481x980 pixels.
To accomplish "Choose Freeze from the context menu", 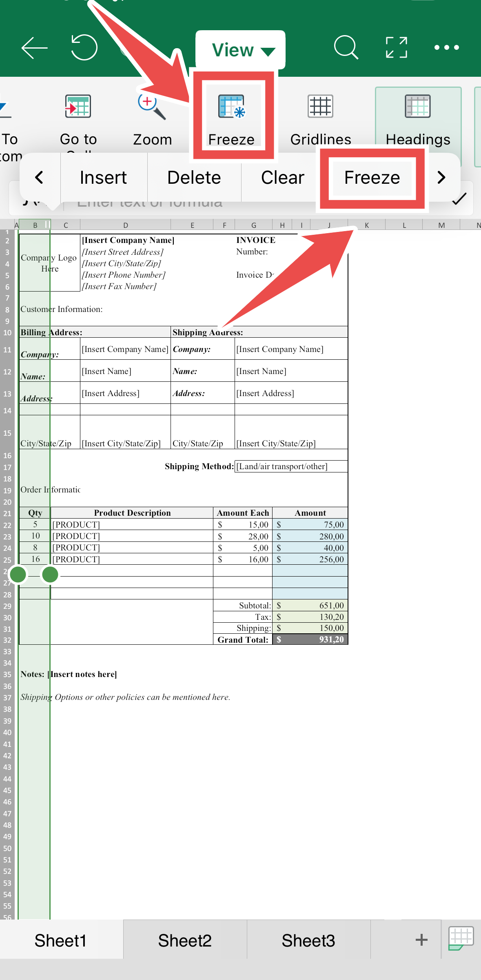I will [372, 177].
